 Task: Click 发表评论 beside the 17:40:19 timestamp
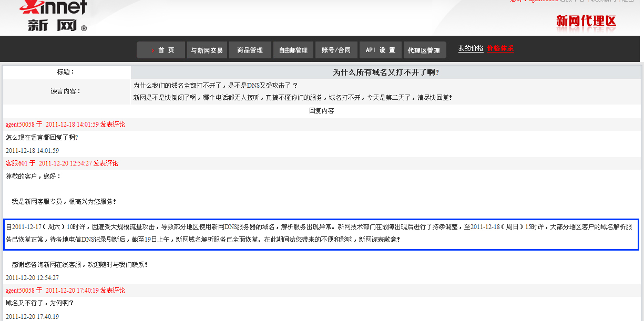[x=113, y=291]
